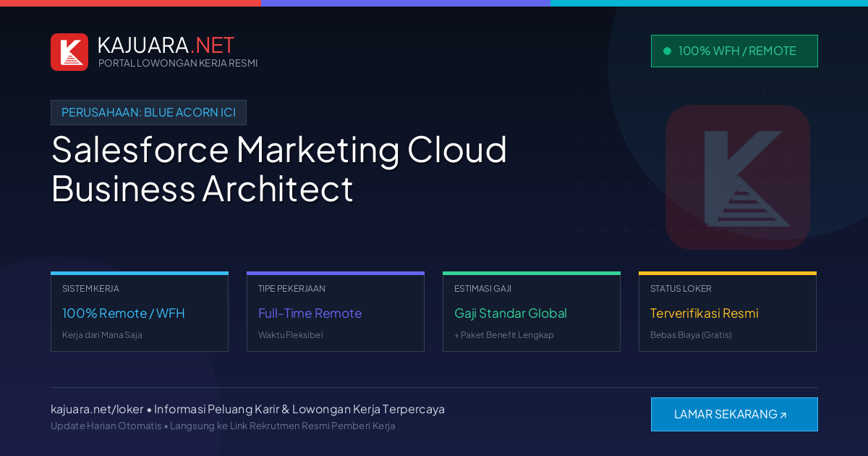Click the kajuara.net/loker link text
868x456 pixels.
(97, 409)
